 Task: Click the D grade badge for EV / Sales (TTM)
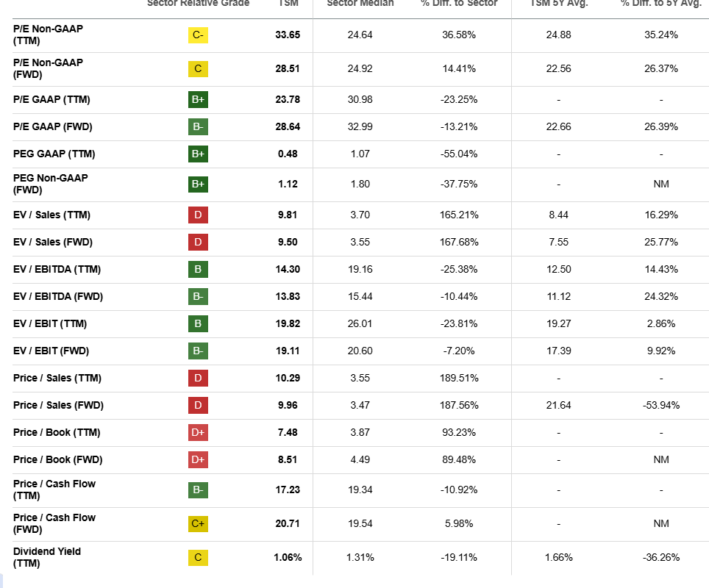point(198,215)
